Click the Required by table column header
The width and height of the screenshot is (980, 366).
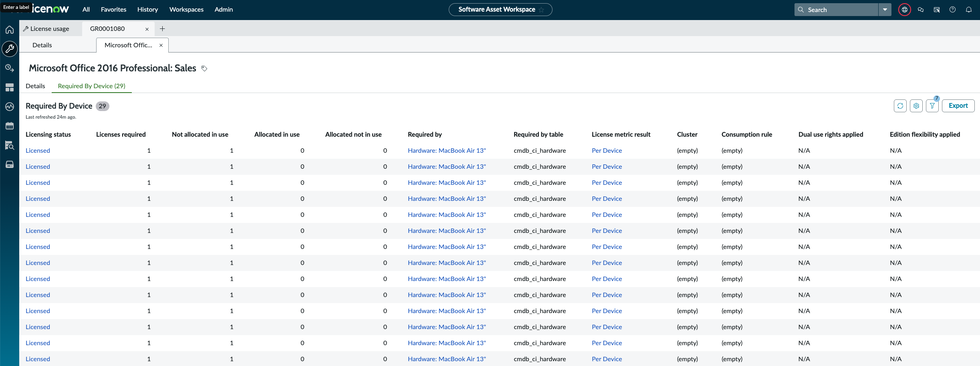pos(538,134)
